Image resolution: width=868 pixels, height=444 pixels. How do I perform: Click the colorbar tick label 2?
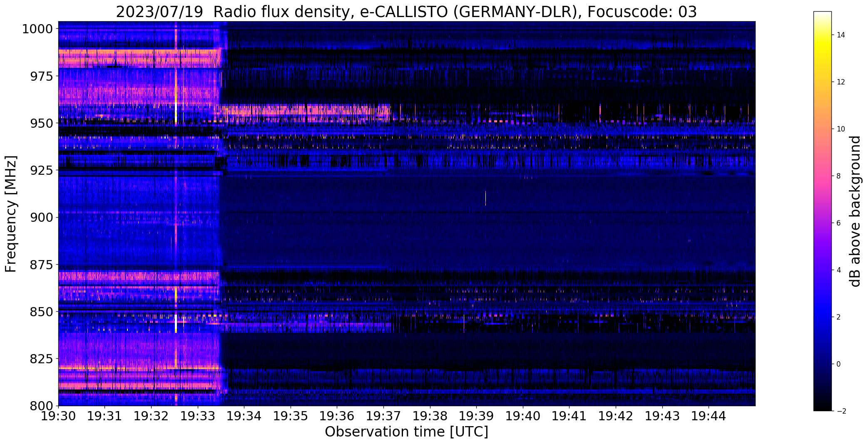point(838,317)
